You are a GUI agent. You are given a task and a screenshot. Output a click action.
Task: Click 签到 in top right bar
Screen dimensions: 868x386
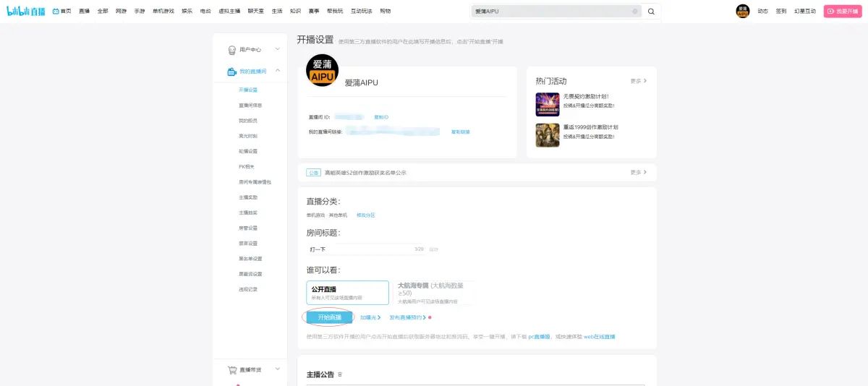coord(781,12)
